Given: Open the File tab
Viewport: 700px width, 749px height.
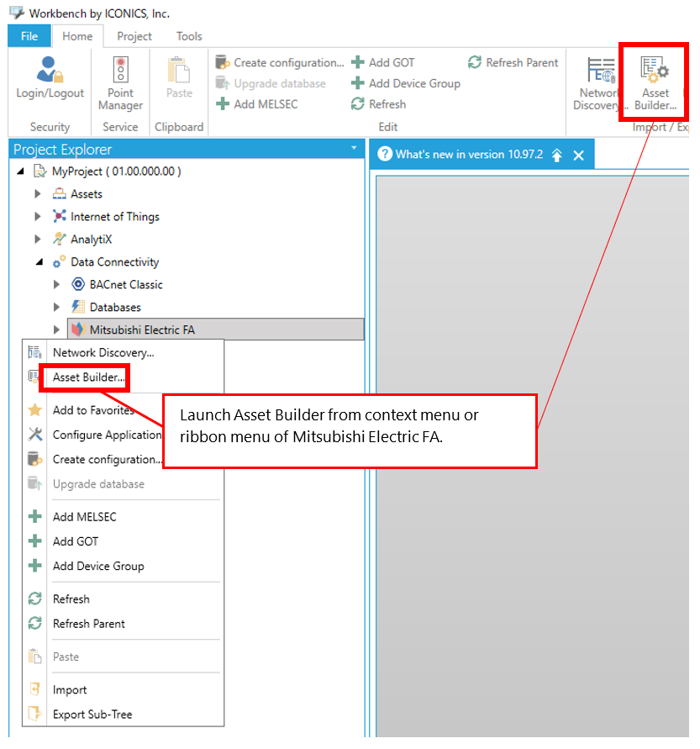Looking at the screenshot, I should 29,36.
